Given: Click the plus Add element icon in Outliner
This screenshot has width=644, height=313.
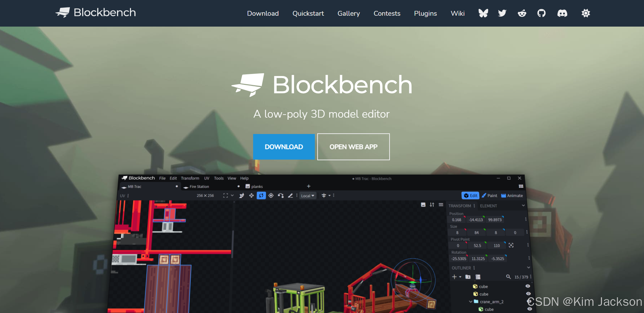Looking at the screenshot, I should [x=454, y=277].
